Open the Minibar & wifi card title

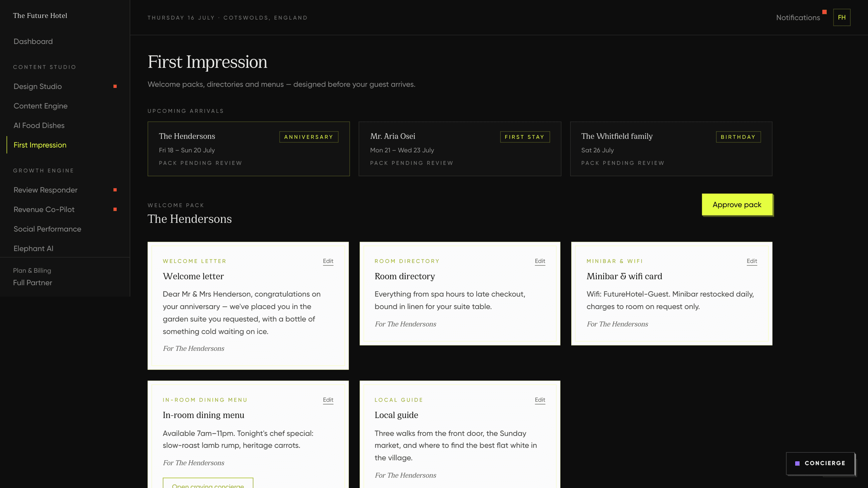pyautogui.click(x=624, y=277)
